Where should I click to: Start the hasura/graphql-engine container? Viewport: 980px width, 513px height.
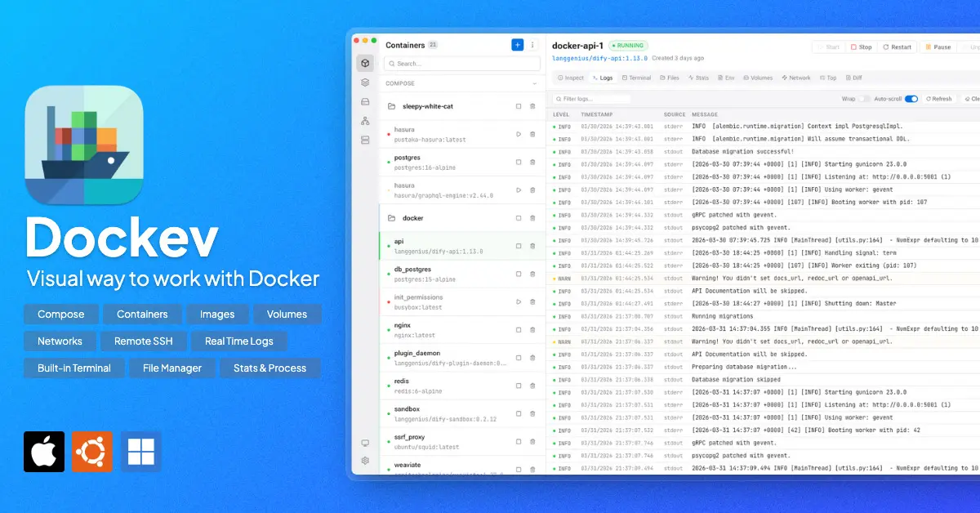(x=519, y=190)
